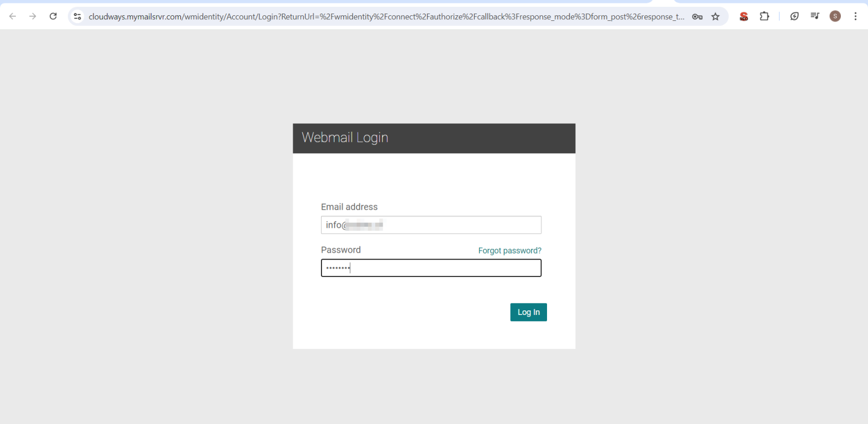This screenshot has height=424, width=868.
Task: Open the red SEO extension icon
Action: pyautogui.click(x=744, y=16)
